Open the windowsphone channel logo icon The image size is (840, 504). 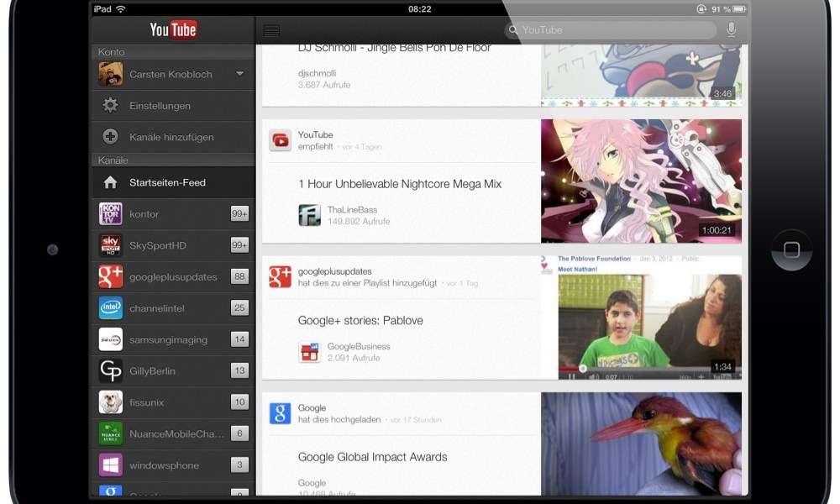pos(111,465)
